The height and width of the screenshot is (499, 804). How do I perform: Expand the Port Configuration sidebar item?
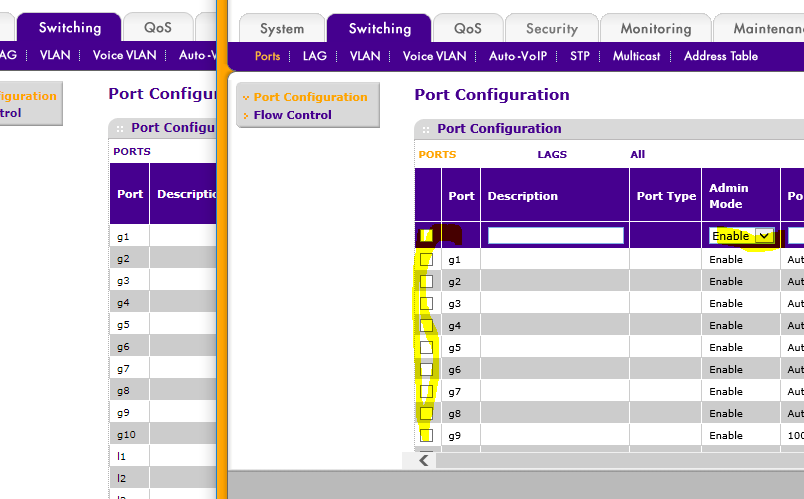(310, 97)
